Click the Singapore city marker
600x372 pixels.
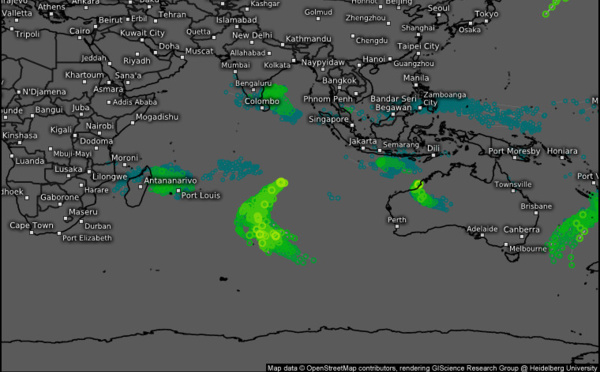click(352, 125)
